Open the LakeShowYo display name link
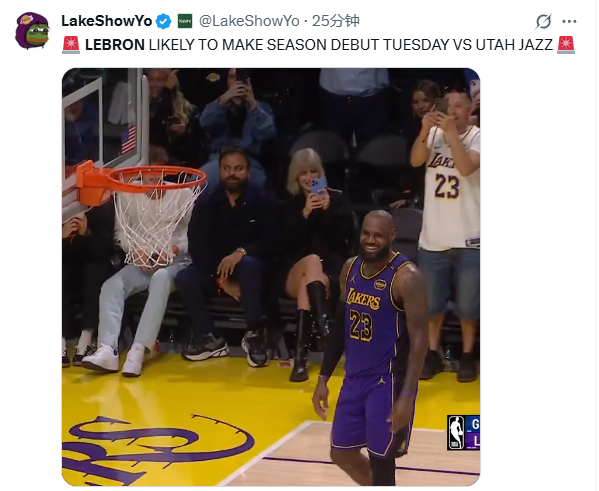This screenshot has width=599, height=491. pyautogui.click(x=107, y=21)
